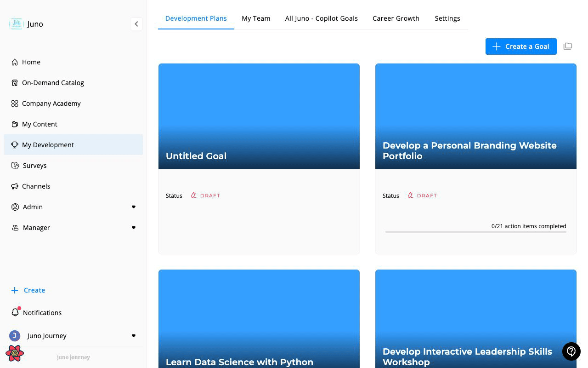Open the Channels megaphone icon

15,186
